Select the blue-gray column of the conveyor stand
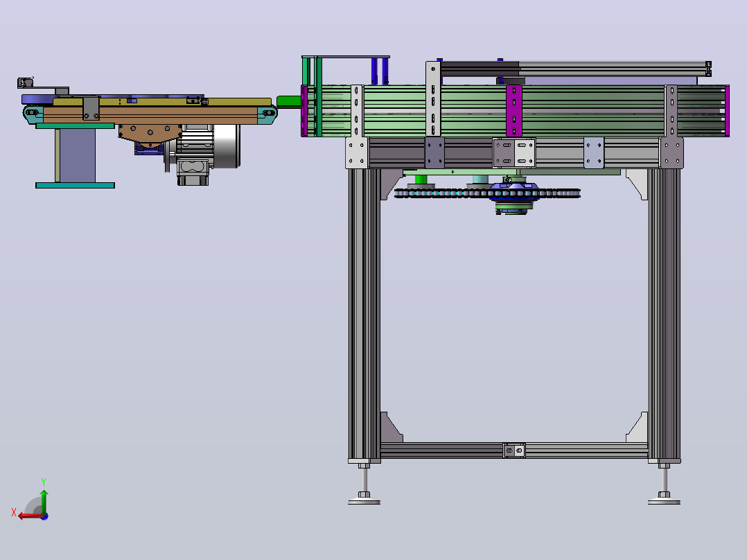 point(78,155)
